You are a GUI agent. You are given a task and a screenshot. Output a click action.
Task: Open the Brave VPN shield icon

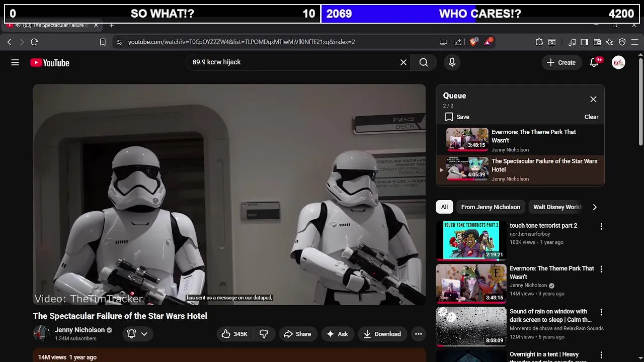click(x=622, y=42)
